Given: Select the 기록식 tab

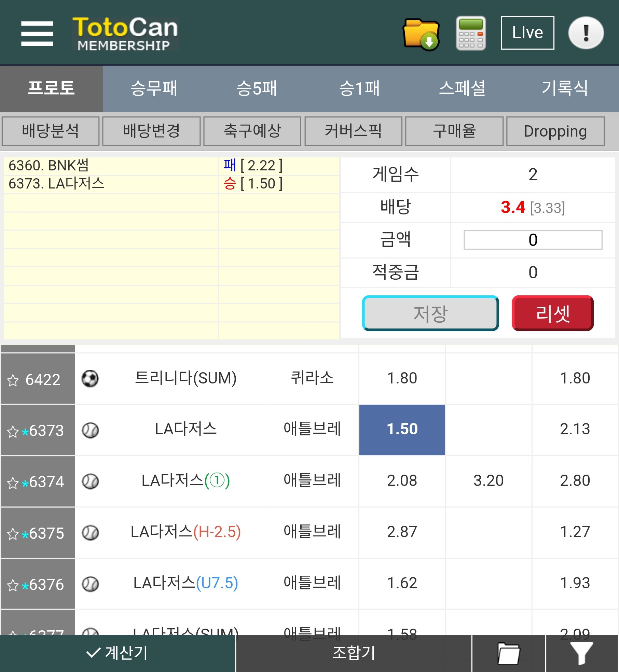Looking at the screenshot, I should pos(565,88).
